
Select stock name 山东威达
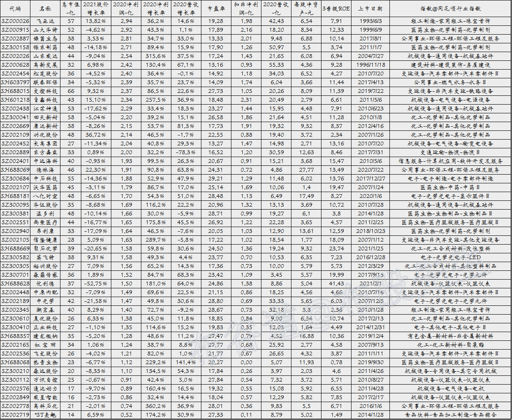pyautogui.click(x=45, y=56)
